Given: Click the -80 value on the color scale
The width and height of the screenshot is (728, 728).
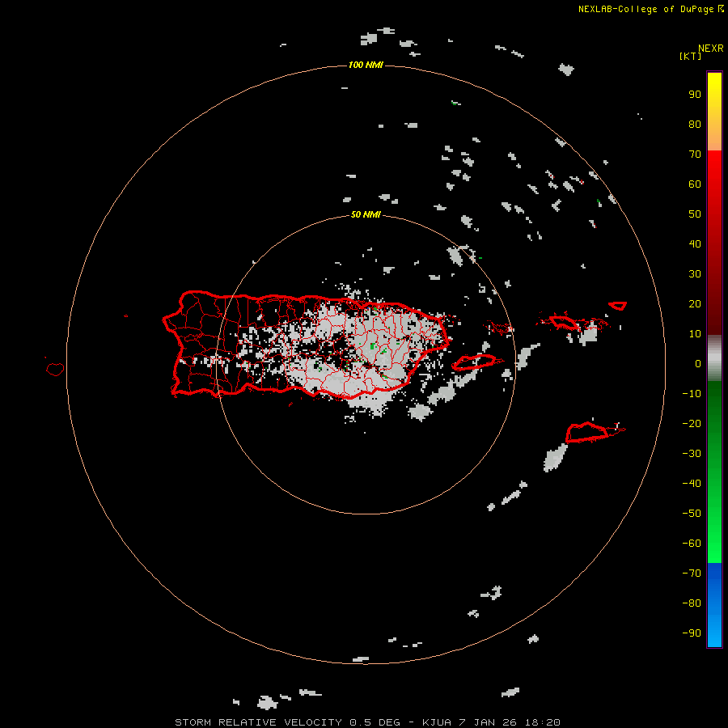Looking at the screenshot, I should (x=692, y=603).
